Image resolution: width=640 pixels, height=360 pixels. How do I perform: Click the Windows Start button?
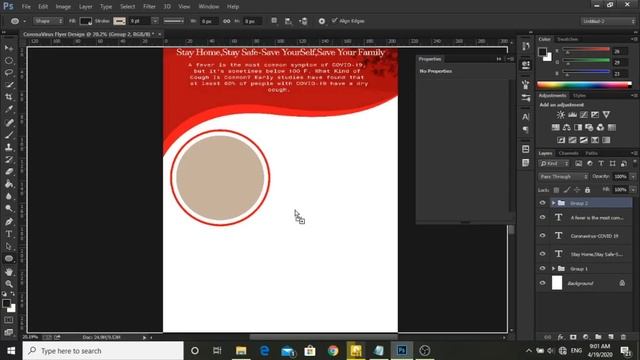11,351
